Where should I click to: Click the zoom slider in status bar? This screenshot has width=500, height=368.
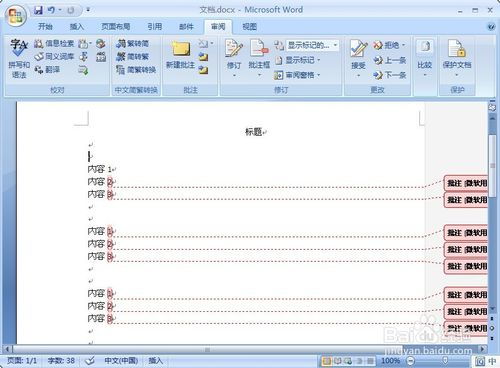point(445,361)
